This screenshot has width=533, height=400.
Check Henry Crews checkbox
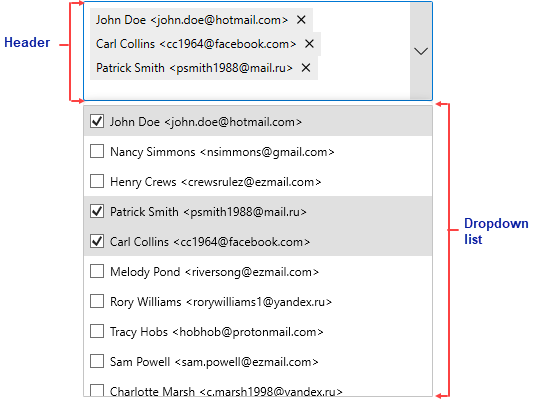97,181
